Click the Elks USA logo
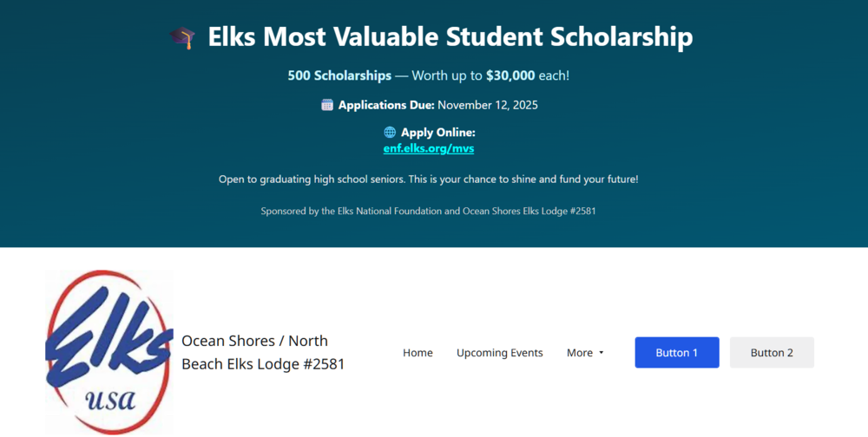The height and width of the screenshot is (437, 868). pos(108,352)
